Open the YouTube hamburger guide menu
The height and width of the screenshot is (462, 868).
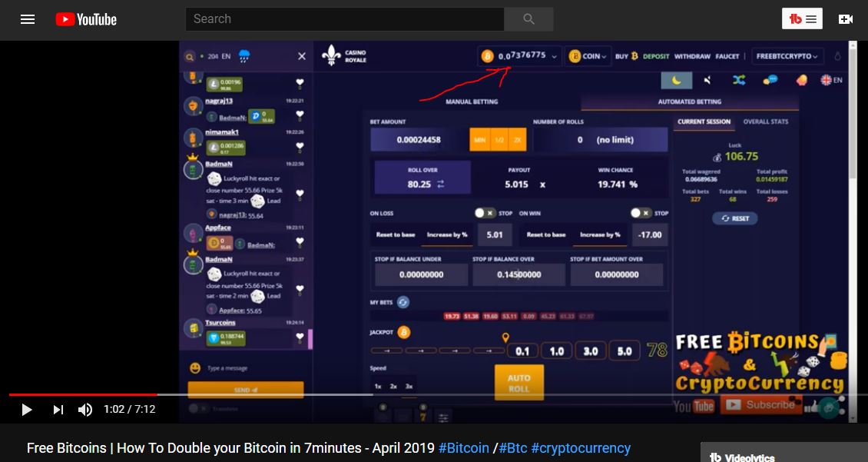click(28, 19)
